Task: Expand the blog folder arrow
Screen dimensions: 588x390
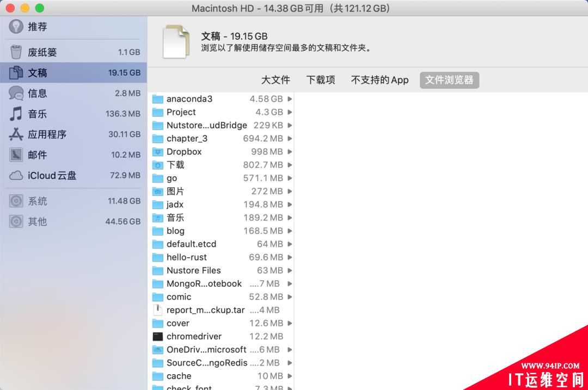Action: tap(290, 231)
